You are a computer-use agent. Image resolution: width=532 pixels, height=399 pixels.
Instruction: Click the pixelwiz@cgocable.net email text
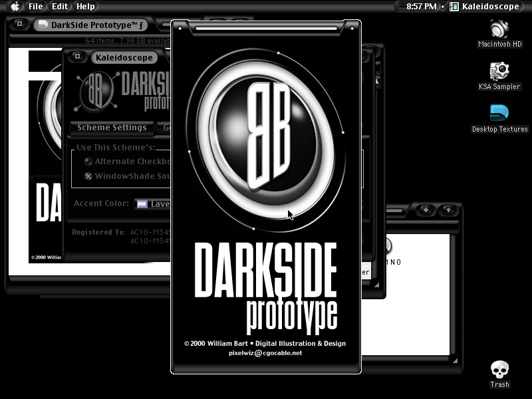point(265,353)
